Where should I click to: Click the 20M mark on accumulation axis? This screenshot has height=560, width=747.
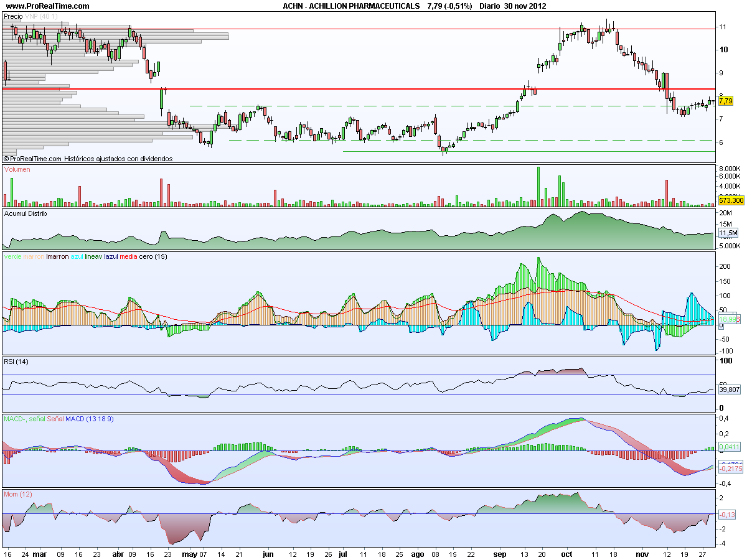pos(725,213)
